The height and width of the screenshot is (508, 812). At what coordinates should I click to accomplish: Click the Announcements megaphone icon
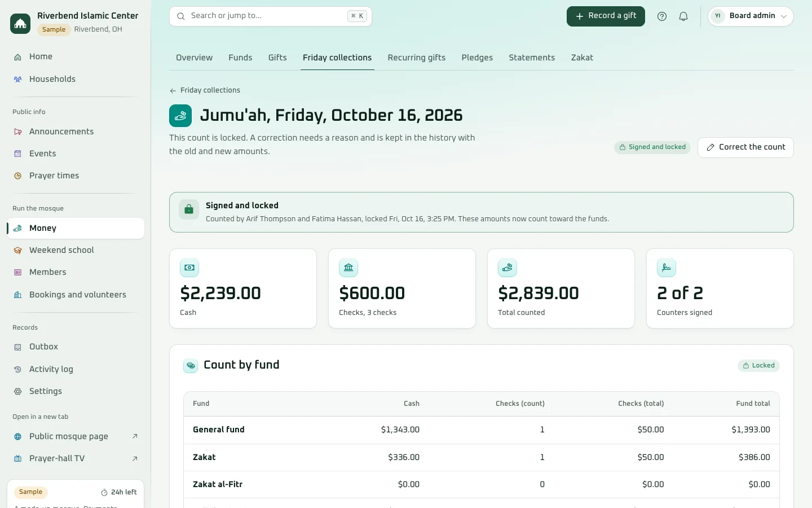18,132
